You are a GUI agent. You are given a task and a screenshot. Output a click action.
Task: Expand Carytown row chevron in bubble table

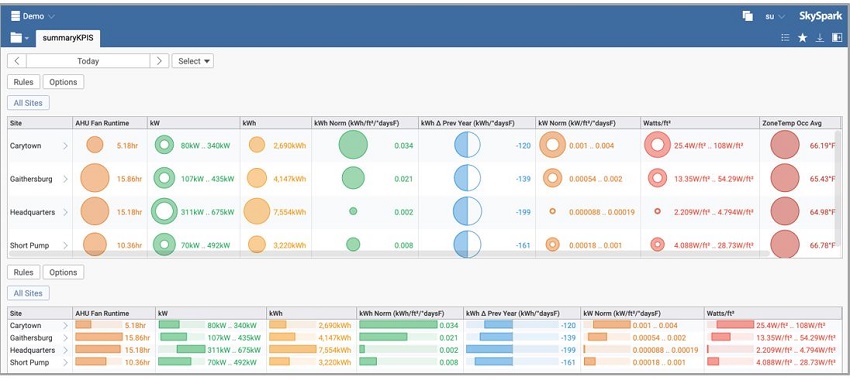coord(66,145)
